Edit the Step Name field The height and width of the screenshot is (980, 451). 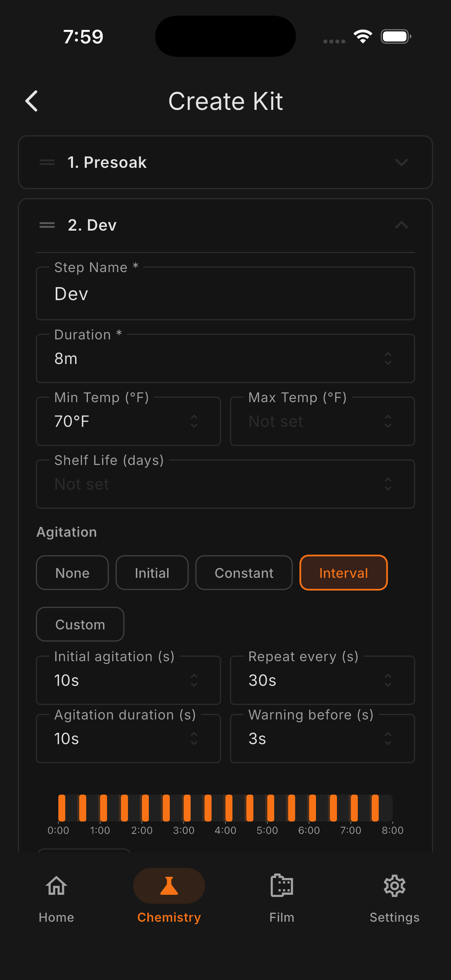(x=225, y=294)
